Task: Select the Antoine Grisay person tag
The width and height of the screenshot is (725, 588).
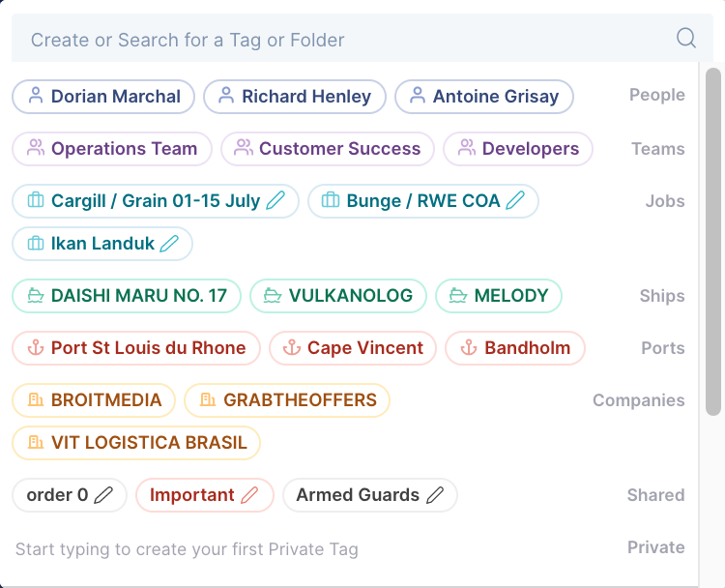Action: [x=484, y=97]
